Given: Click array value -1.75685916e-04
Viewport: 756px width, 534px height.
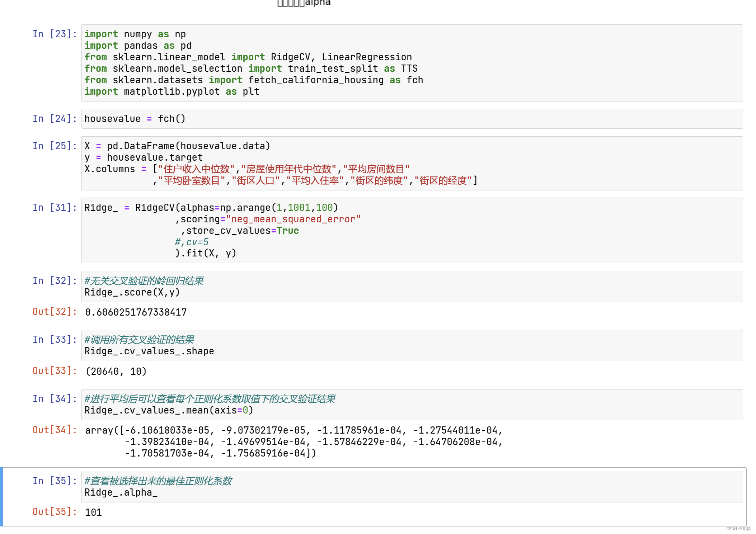Looking at the screenshot, I should [x=263, y=453].
